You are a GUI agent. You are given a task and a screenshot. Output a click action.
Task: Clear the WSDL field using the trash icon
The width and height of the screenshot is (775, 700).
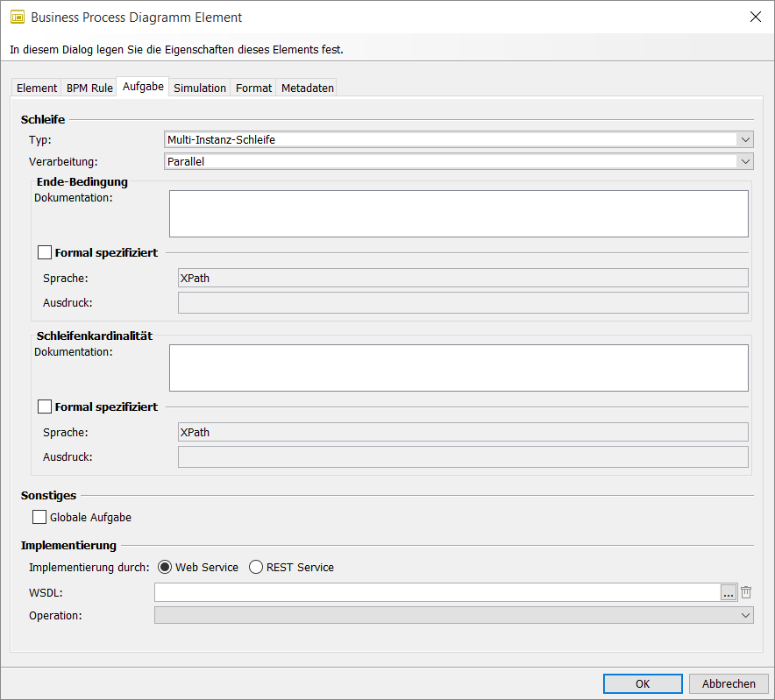[745, 592]
